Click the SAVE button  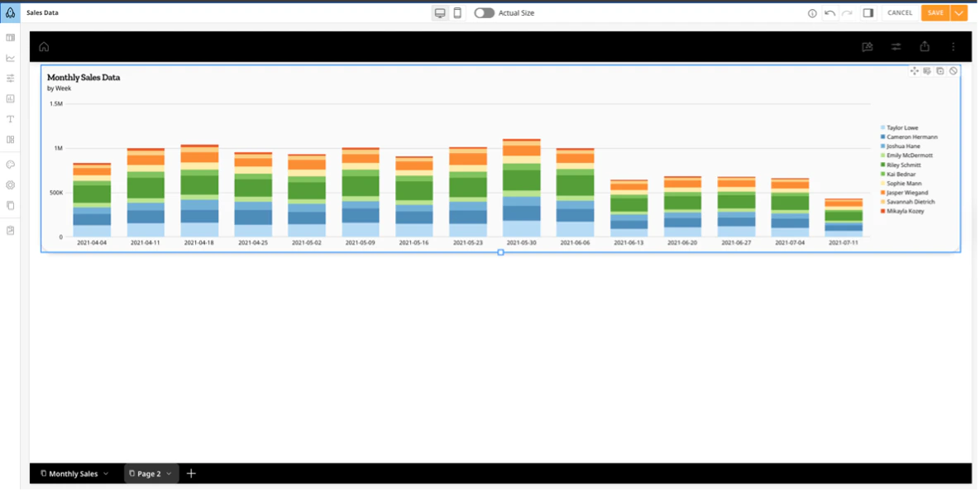pyautogui.click(x=935, y=13)
